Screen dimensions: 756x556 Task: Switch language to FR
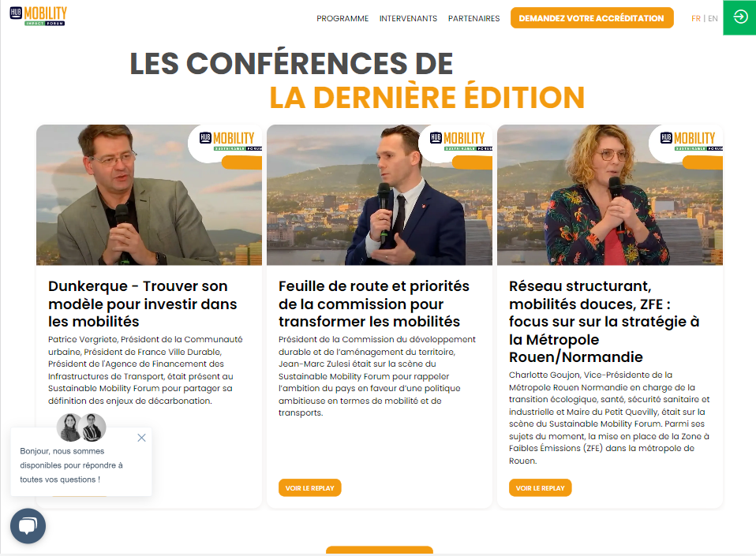pos(696,18)
